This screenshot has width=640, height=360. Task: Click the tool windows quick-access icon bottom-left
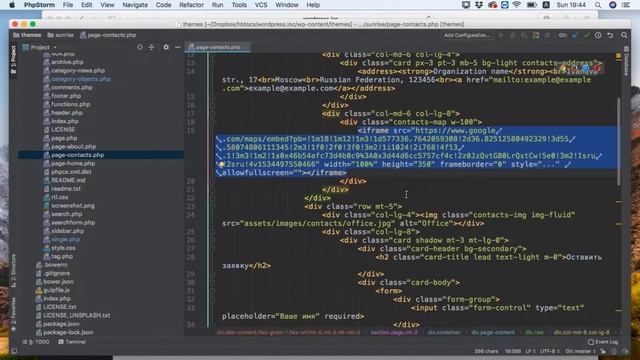pos(14,351)
